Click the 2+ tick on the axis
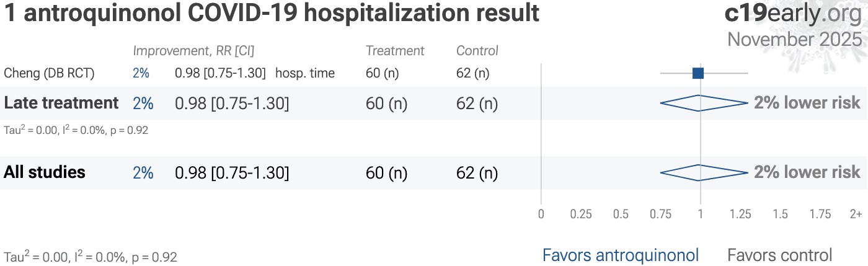868x266 pixels. pos(856,214)
